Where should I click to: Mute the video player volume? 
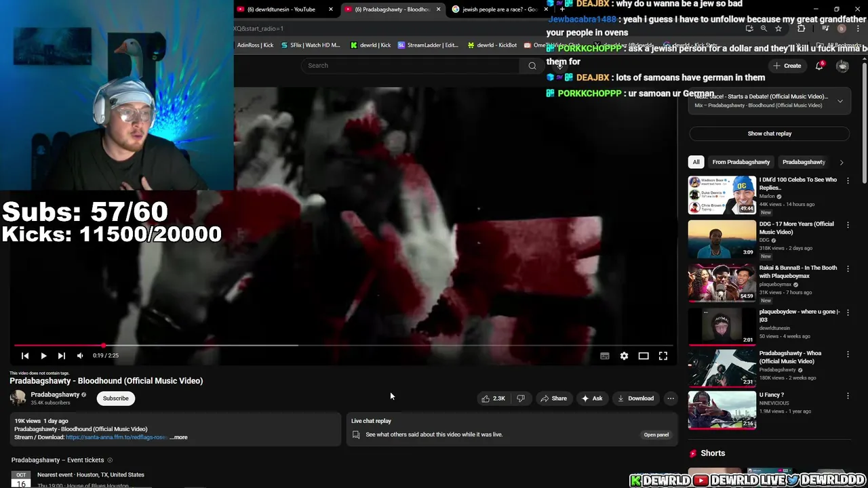click(80, 356)
